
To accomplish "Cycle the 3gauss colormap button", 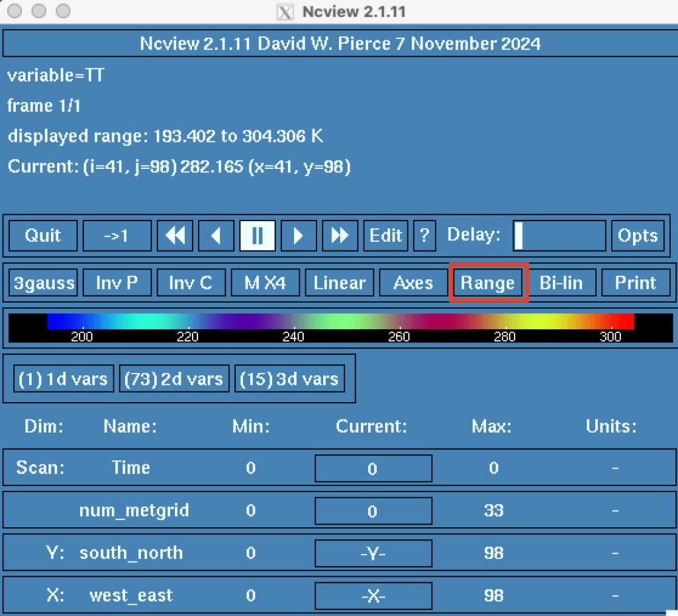I will click(x=43, y=283).
